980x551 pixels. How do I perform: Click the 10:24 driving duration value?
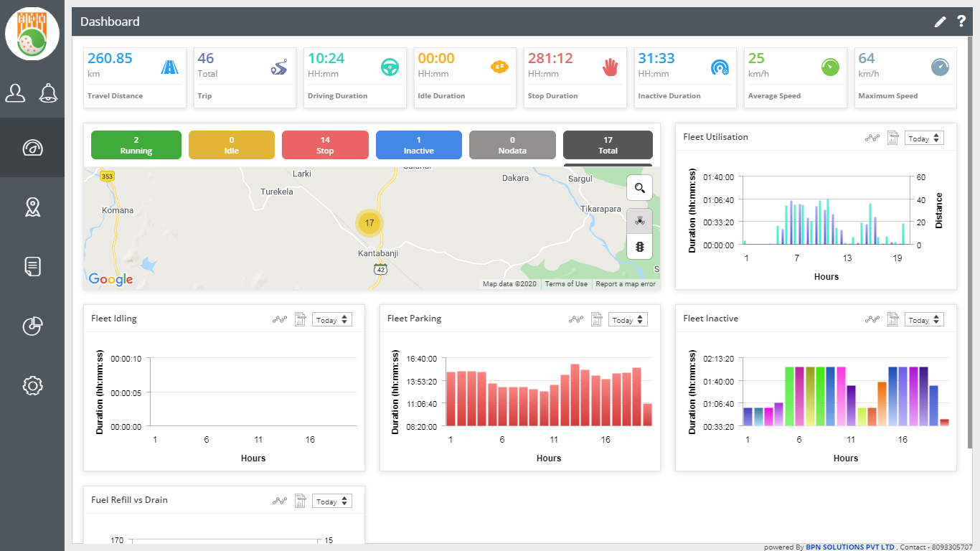tap(326, 58)
